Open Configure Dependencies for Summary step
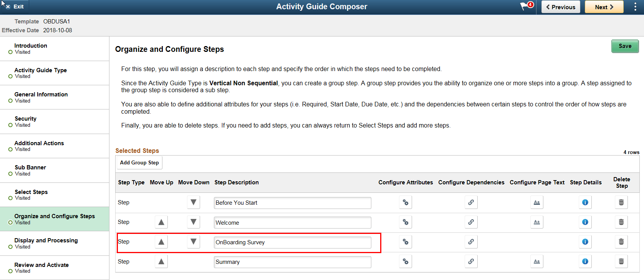The width and height of the screenshot is (644, 280). click(471, 261)
